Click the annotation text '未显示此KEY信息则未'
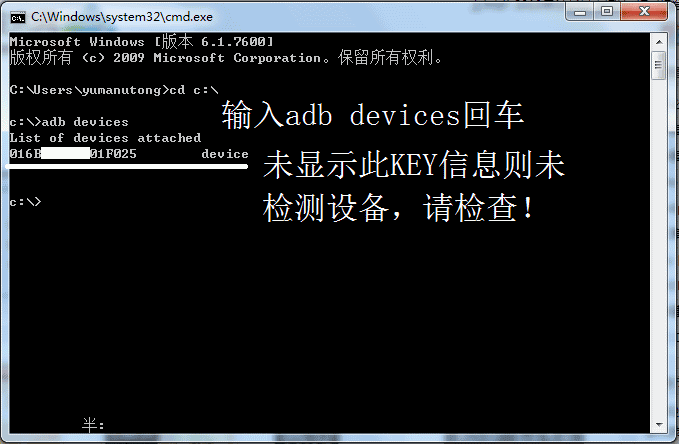This screenshot has height=444, width=679. tap(414, 165)
